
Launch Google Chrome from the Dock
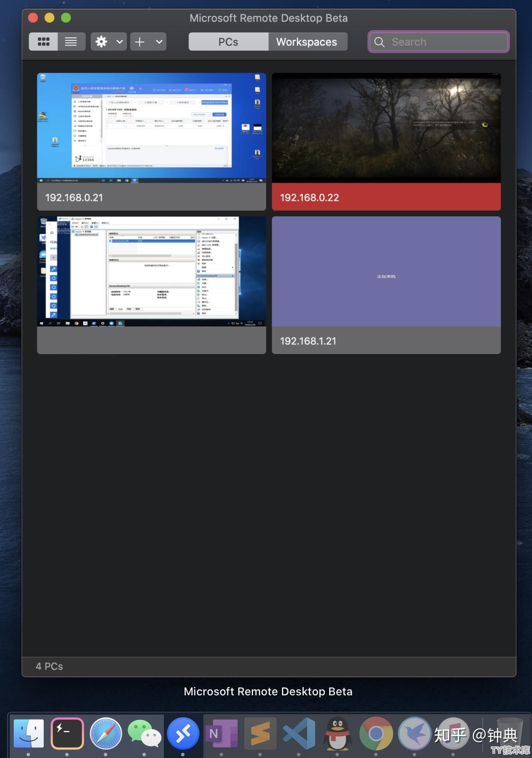click(x=376, y=734)
